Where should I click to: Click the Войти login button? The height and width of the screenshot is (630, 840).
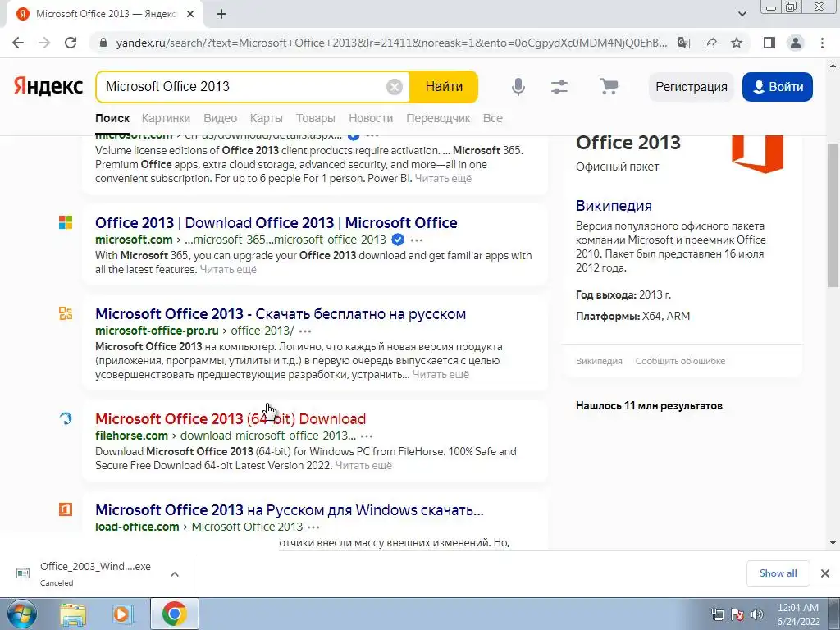tap(778, 87)
